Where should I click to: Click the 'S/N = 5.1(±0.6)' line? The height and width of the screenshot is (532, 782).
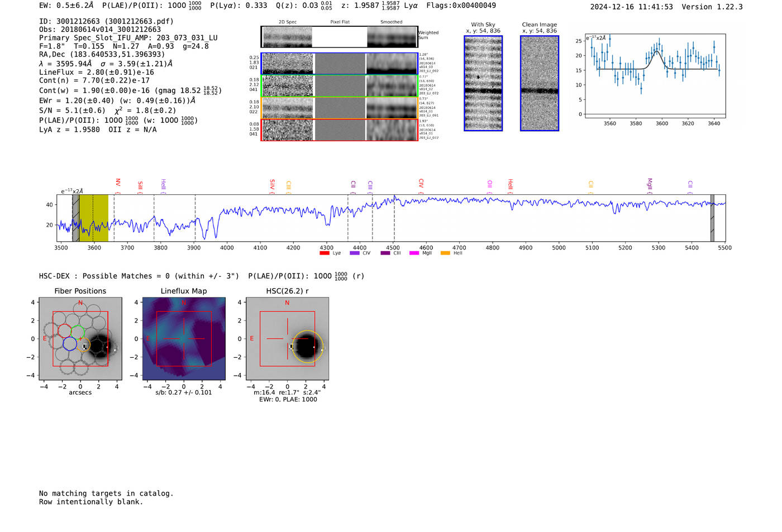[x=107, y=111]
